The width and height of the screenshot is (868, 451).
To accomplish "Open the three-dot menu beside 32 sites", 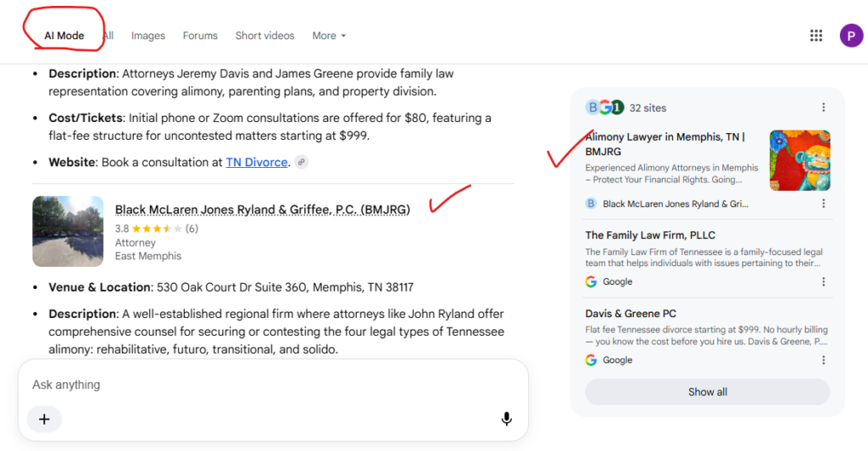I will (x=823, y=108).
